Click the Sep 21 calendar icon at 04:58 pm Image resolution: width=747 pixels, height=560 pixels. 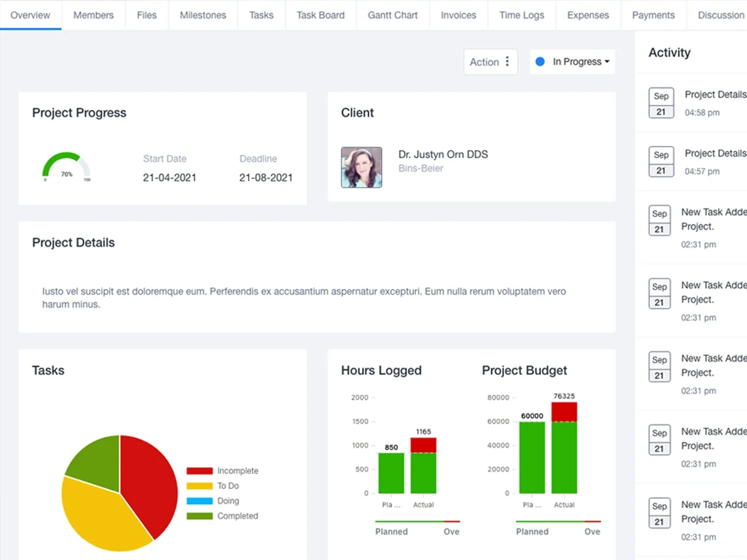tap(661, 103)
